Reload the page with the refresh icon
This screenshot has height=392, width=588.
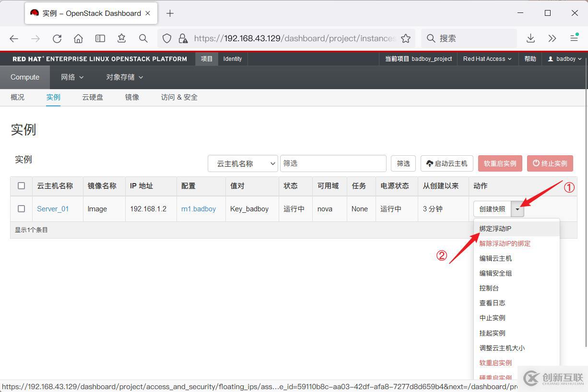(57, 38)
